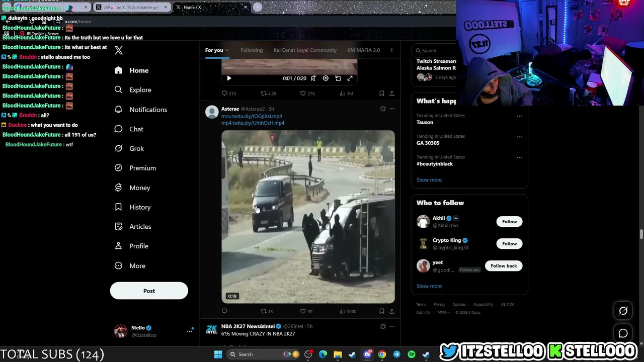
Task: Expand the For you tab dropdown arrow
Action: coord(227,50)
